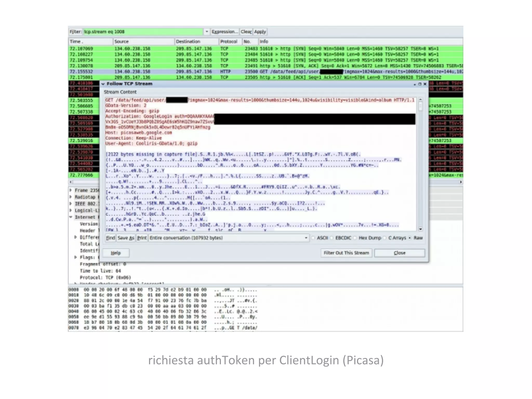Select the SYN, ACK packet at 72.130078
This screenshot has width=532, height=399.
coord(265,66)
